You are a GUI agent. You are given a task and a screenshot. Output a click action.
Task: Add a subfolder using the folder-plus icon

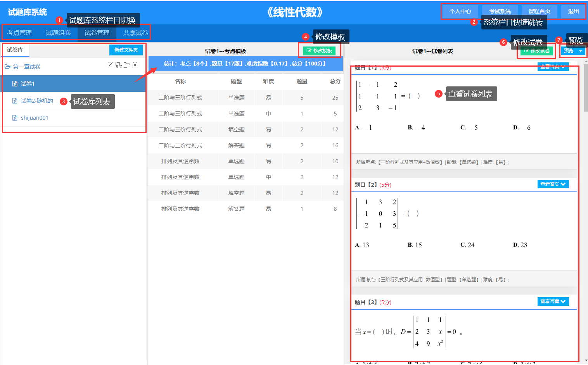pos(127,65)
